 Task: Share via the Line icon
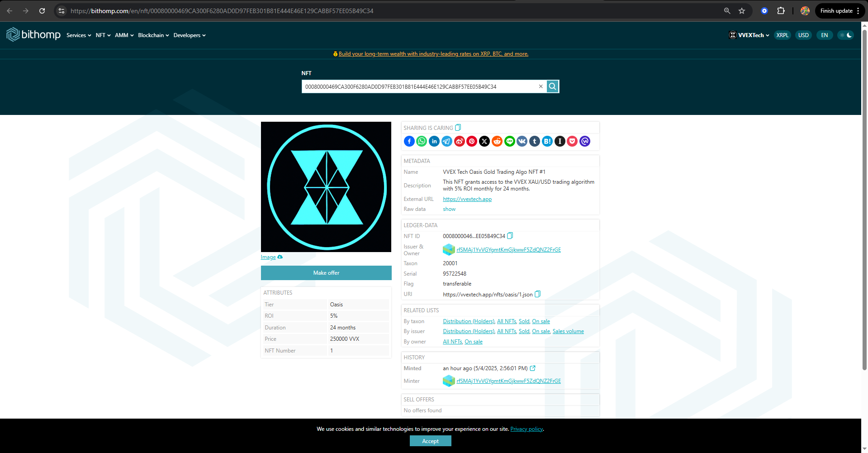(510, 141)
